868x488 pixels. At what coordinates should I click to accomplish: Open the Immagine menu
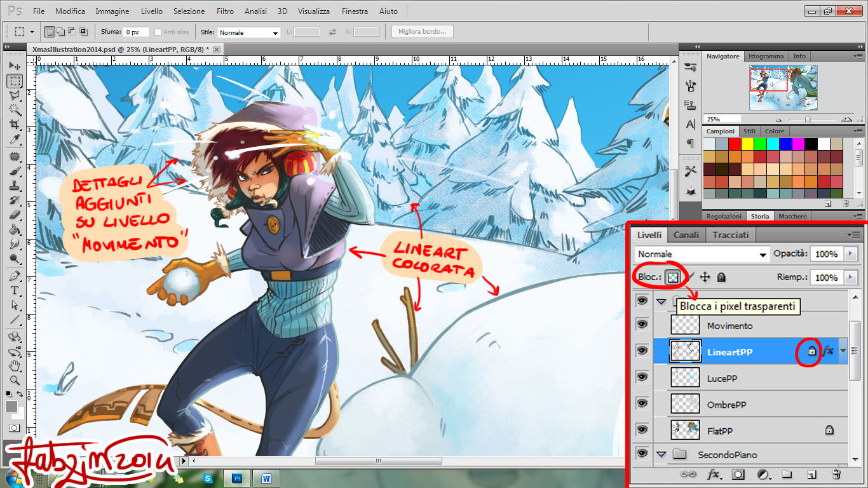112,11
